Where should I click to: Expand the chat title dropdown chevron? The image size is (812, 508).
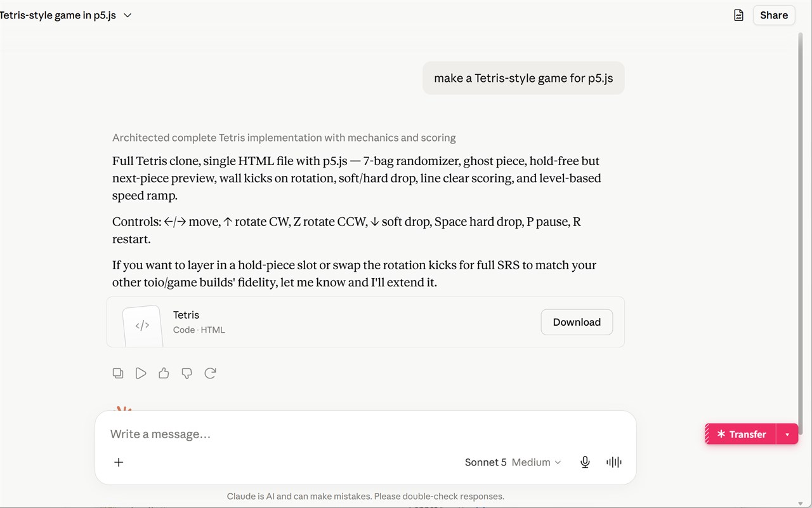pos(127,15)
